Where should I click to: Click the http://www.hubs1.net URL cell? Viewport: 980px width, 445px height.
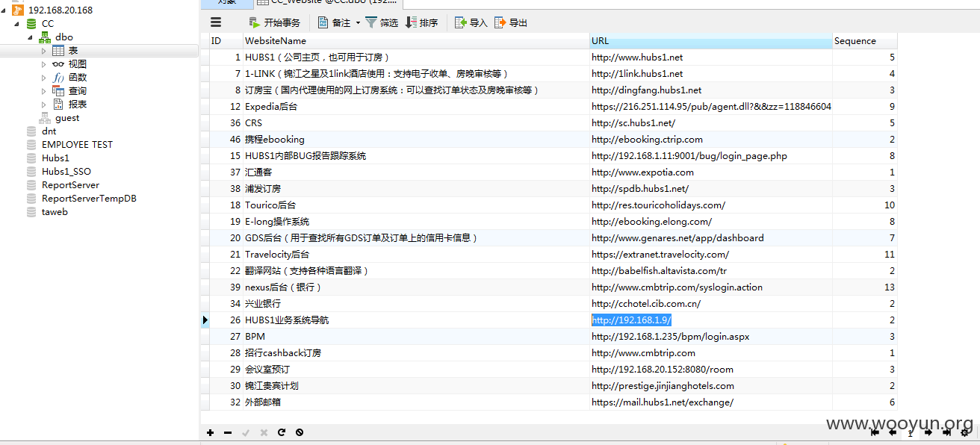coord(710,57)
